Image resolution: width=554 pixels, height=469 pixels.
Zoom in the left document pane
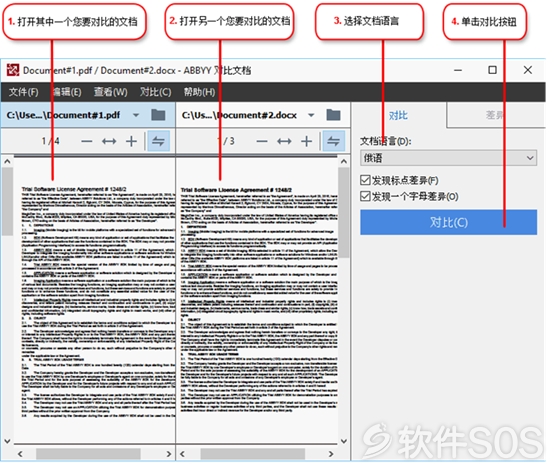[131, 141]
